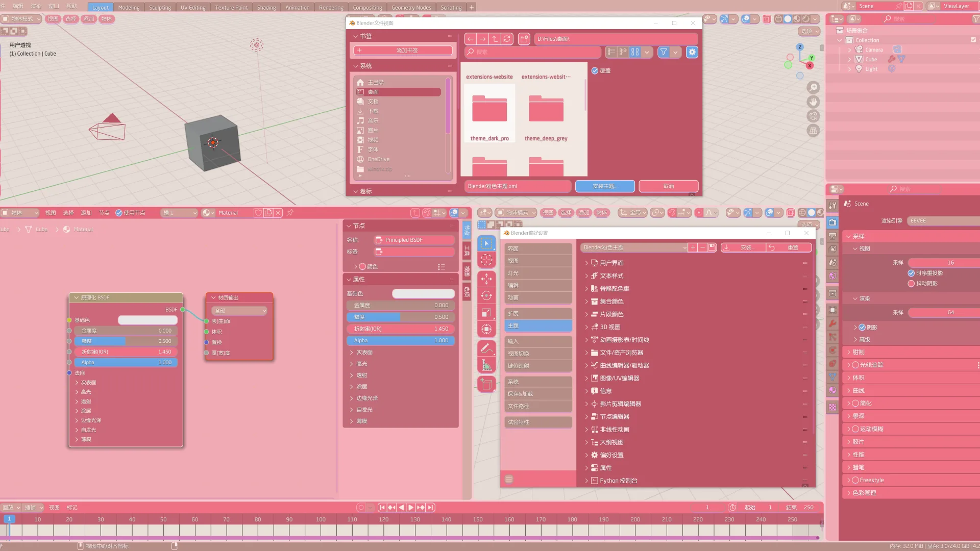Select the Annotate pencil tool

click(486, 348)
